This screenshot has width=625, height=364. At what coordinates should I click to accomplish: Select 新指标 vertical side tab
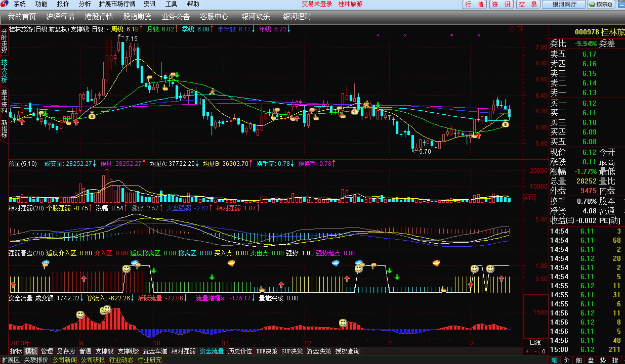click(4, 129)
